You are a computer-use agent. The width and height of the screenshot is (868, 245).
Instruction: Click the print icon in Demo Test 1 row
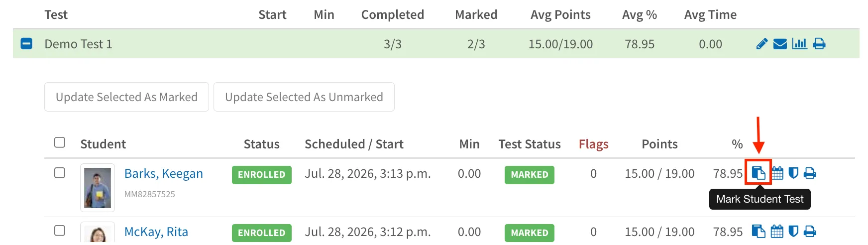point(819,44)
